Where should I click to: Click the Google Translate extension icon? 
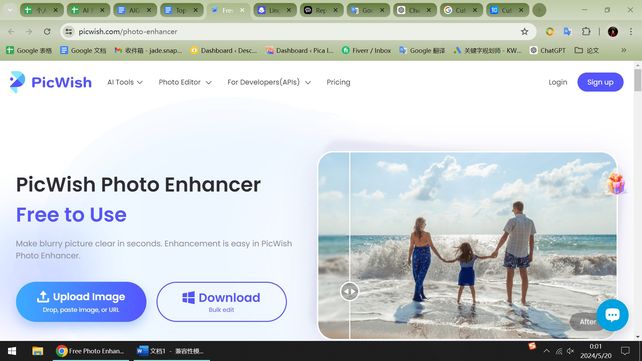click(567, 32)
